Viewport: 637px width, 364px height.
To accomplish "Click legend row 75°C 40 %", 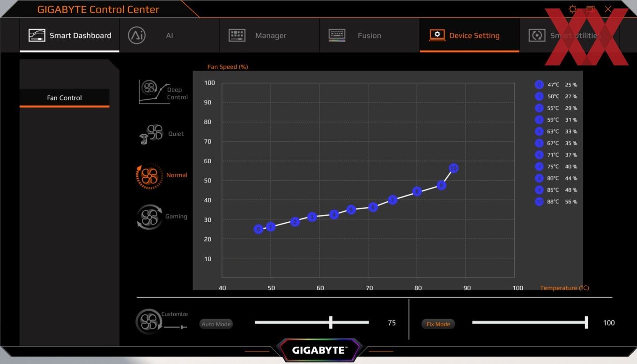I will (x=556, y=167).
